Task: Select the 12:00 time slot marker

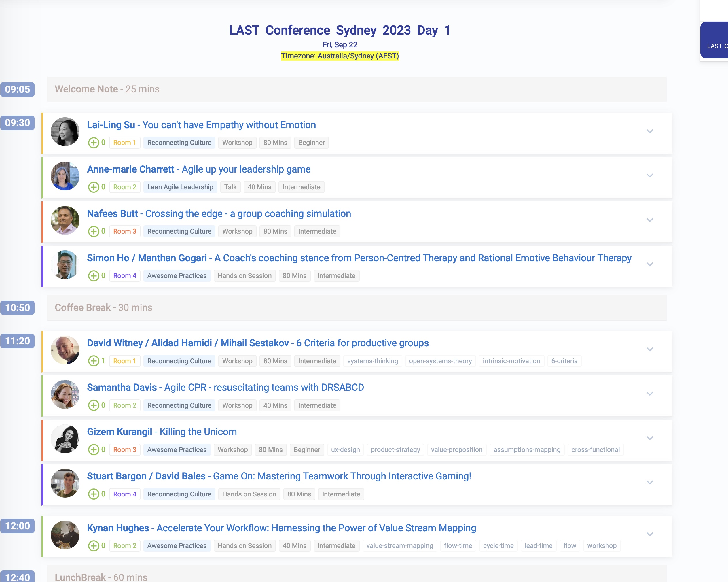Action: tap(17, 526)
